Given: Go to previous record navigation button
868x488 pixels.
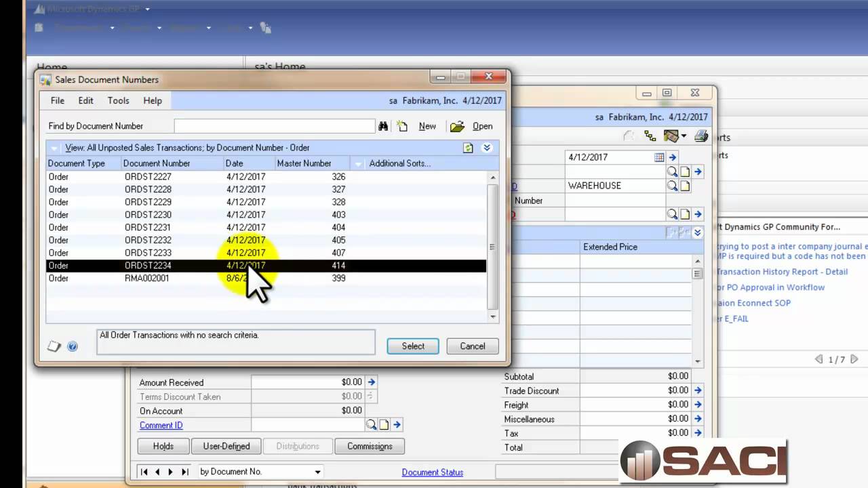Looking at the screenshot, I should pos(157,472).
